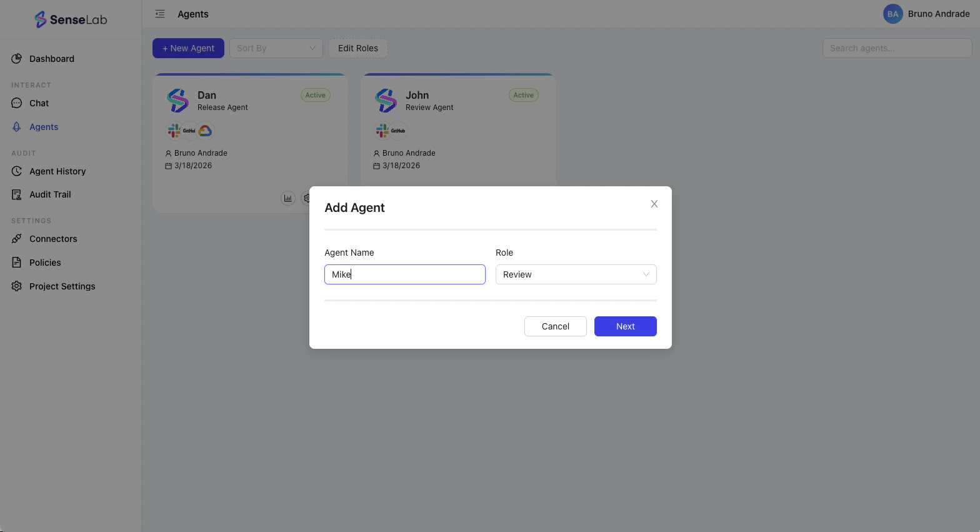Screen dimensions: 980x532
Task: Click the user icon on Dan's card
Action: tap(168, 153)
